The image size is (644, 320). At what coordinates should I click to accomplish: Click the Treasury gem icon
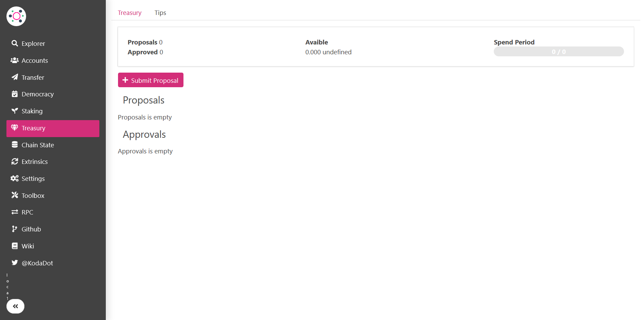pyautogui.click(x=15, y=128)
